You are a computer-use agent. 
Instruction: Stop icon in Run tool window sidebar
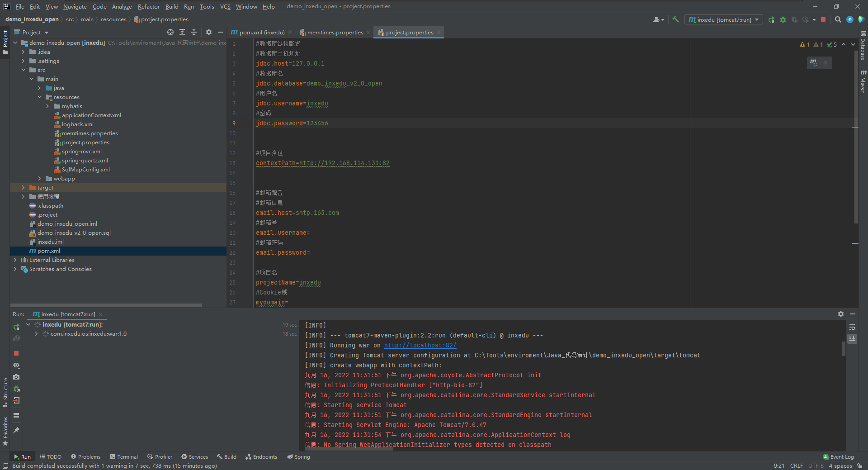16,353
